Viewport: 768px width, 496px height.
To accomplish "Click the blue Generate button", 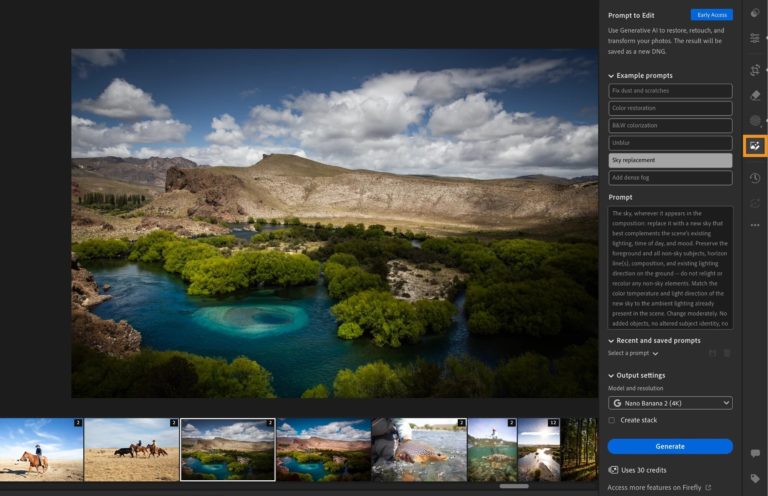I will (670, 446).
